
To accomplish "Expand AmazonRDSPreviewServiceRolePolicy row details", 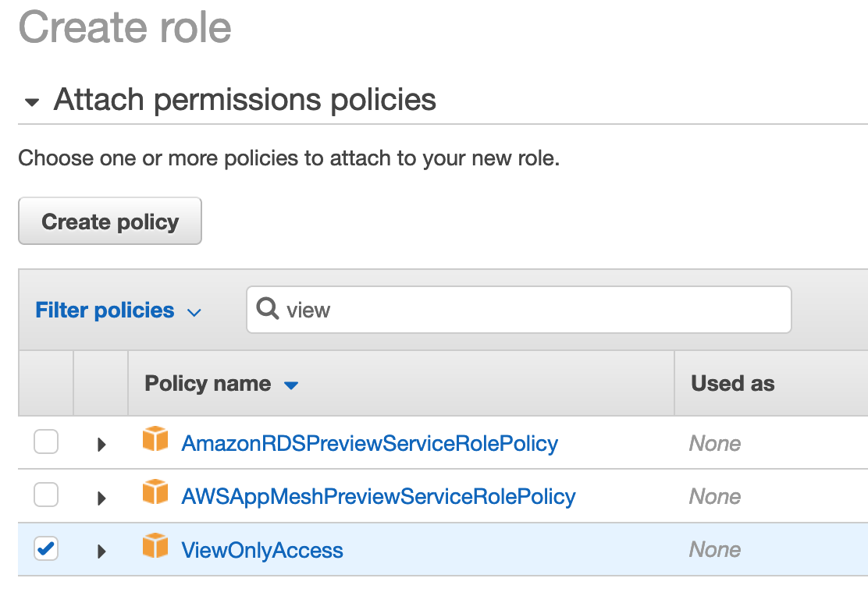I will pyautogui.click(x=101, y=444).
